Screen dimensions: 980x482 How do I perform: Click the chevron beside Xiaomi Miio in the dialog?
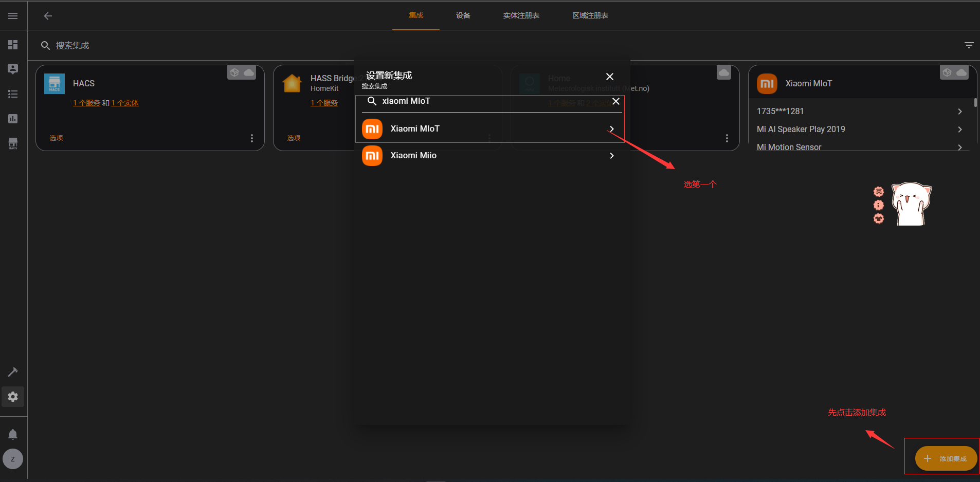pyautogui.click(x=612, y=156)
